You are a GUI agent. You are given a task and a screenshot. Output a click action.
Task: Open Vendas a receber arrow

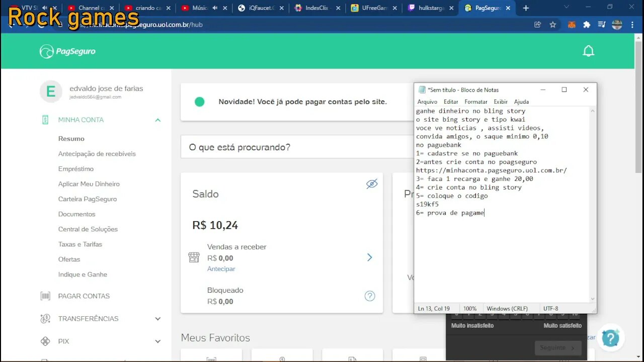point(370,257)
